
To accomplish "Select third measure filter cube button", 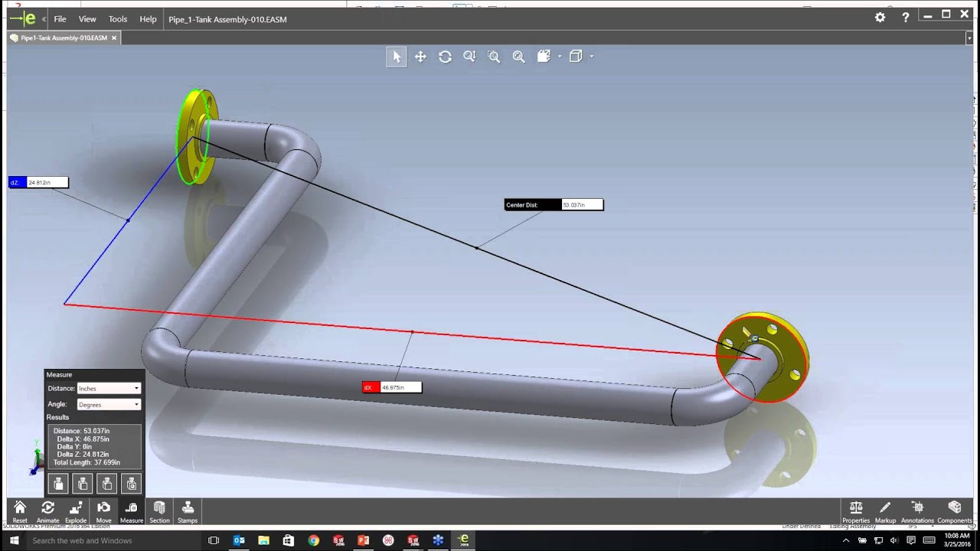I will point(107,484).
